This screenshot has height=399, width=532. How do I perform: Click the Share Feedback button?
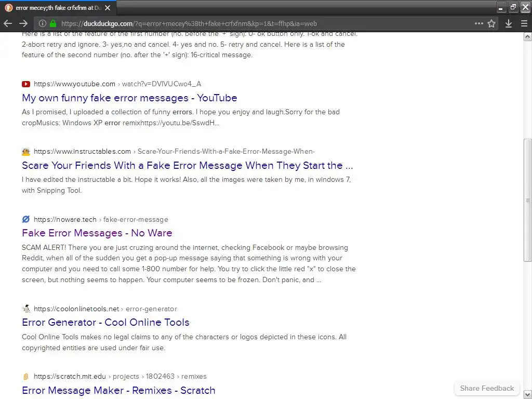tap(487, 388)
